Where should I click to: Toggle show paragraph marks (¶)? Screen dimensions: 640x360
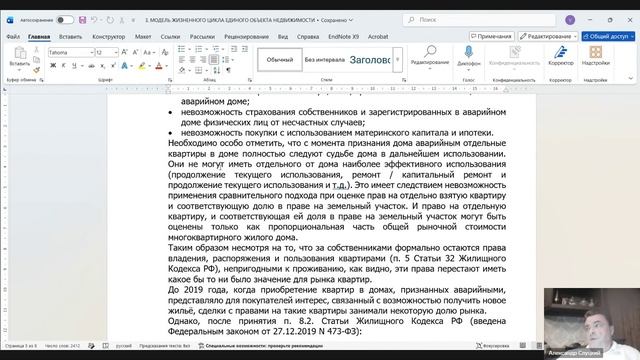click(228, 70)
